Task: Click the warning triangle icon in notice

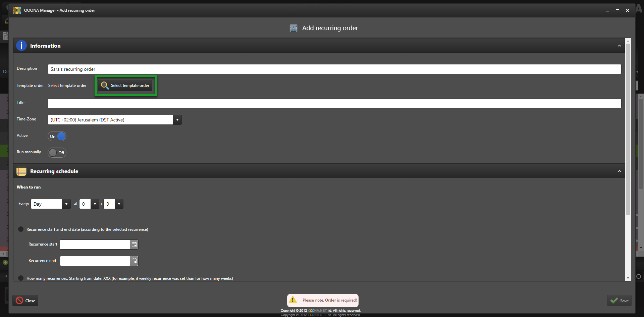Action: pos(293,300)
